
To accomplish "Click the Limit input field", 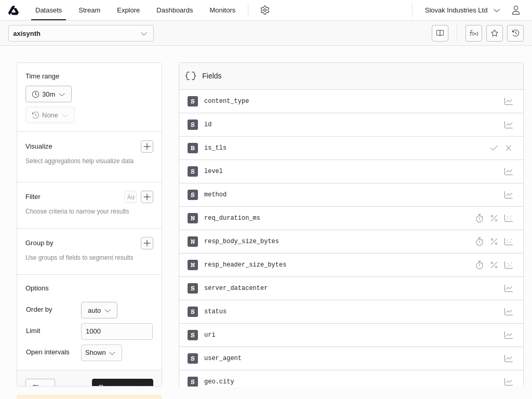I will (117, 331).
